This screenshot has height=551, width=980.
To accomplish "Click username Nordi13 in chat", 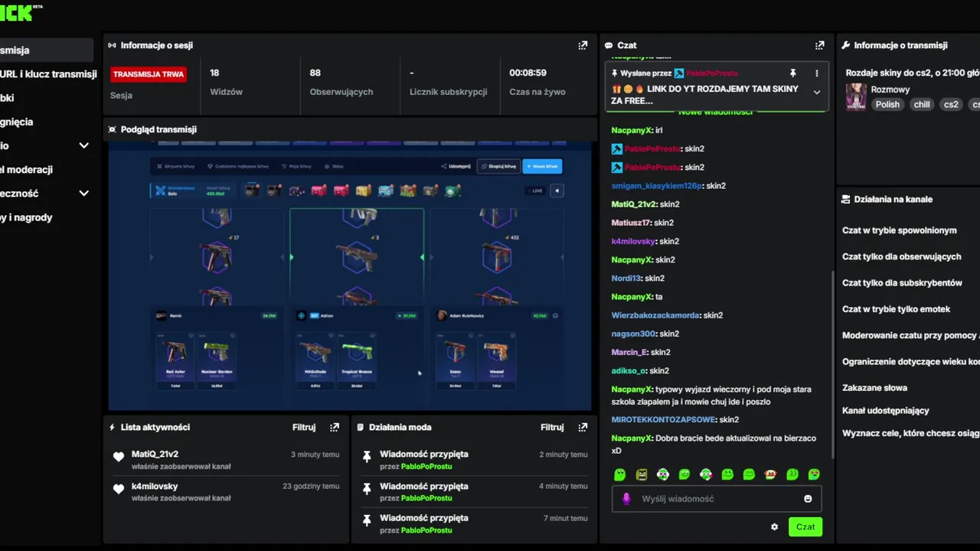I will pyautogui.click(x=626, y=279).
